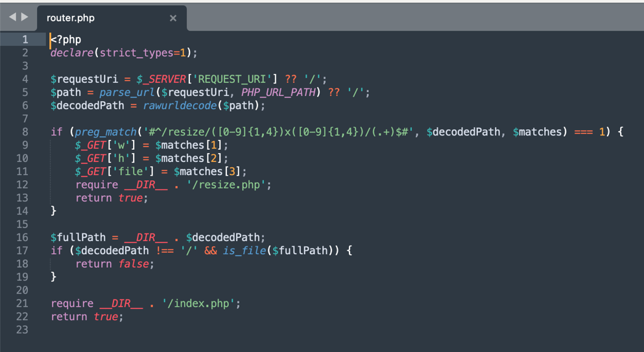The width and height of the screenshot is (644, 352).
Task: Click 'PHP_URL_PATH' constant on line 5
Action: click(278, 93)
